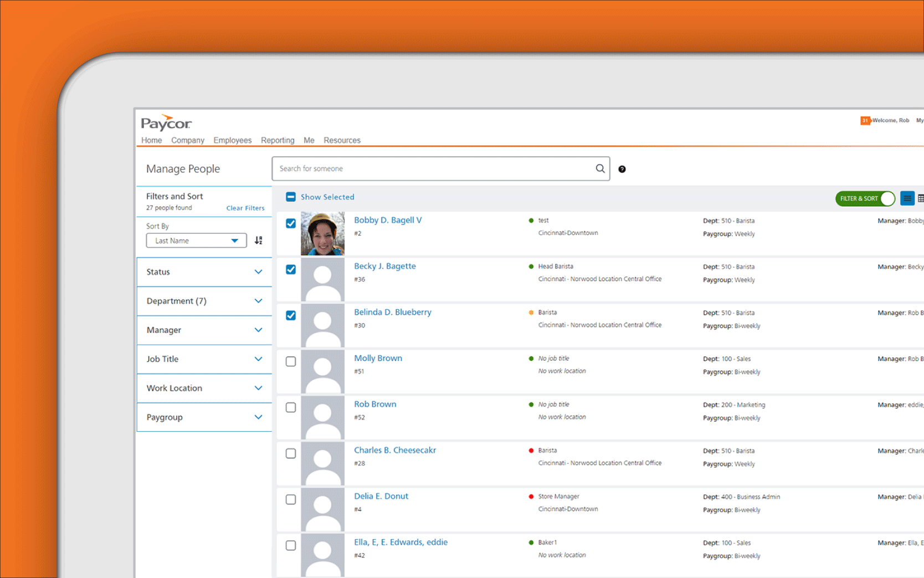Click employee number "#36"
The image size is (924, 578).
coord(360,279)
